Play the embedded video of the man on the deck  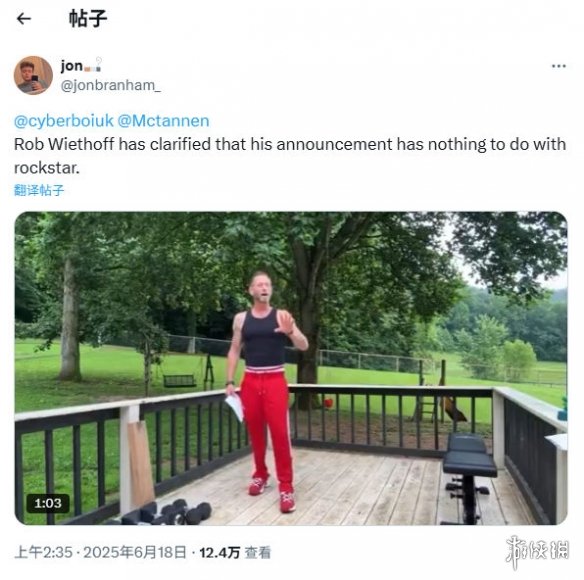point(291,368)
